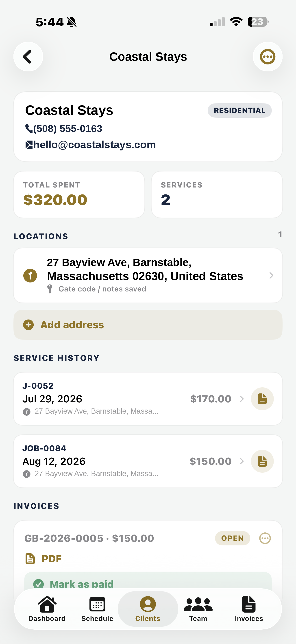
Task: Tap the PDF document icon
Action: click(30, 559)
